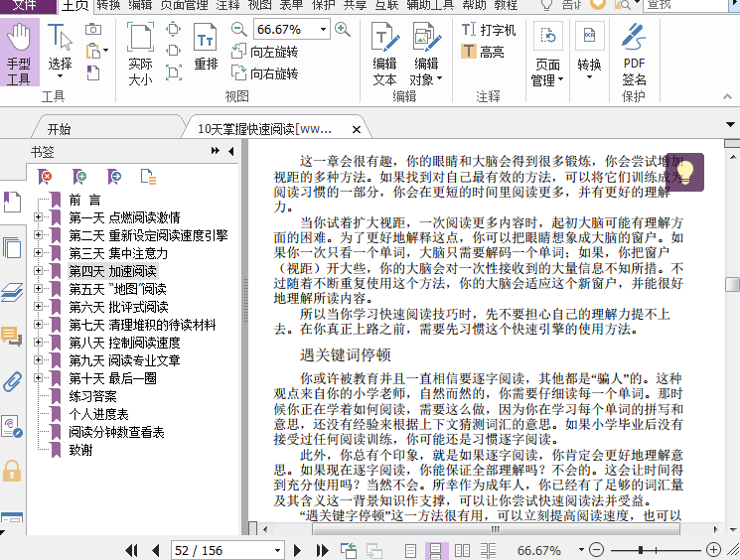Expand the 第七天 bookmark node
This screenshot has height=560, width=740.
(38, 325)
